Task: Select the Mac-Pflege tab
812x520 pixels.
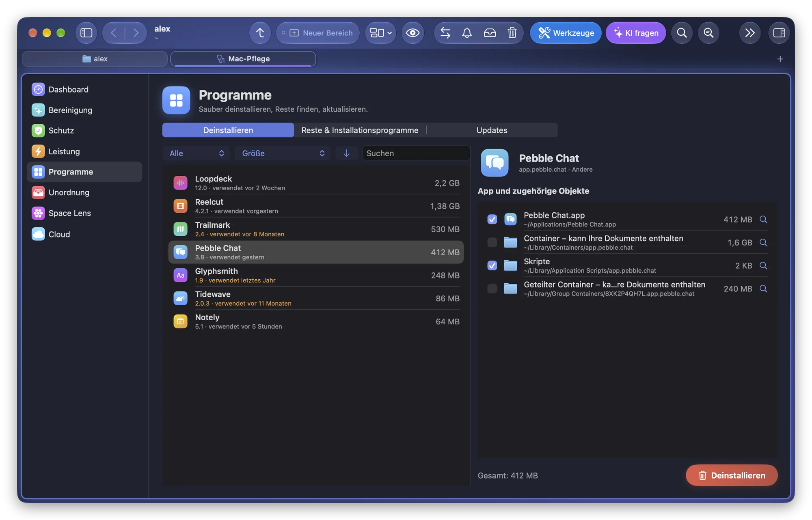Action: click(243, 59)
